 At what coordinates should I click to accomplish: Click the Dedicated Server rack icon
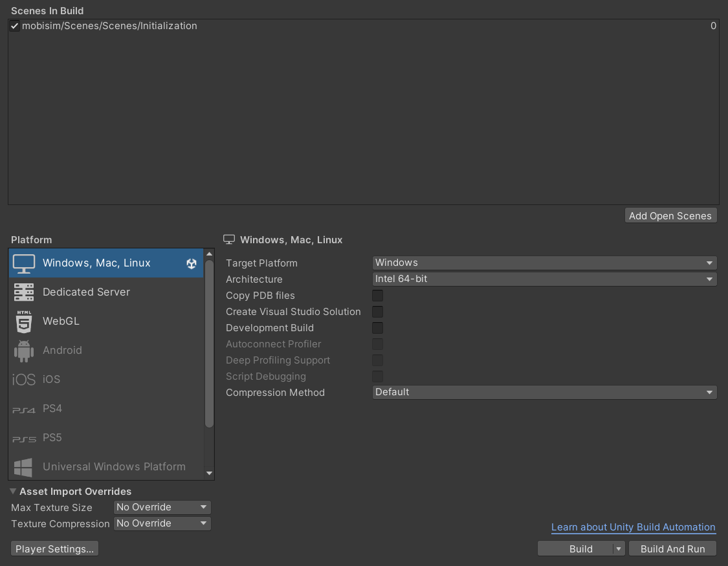coord(24,292)
